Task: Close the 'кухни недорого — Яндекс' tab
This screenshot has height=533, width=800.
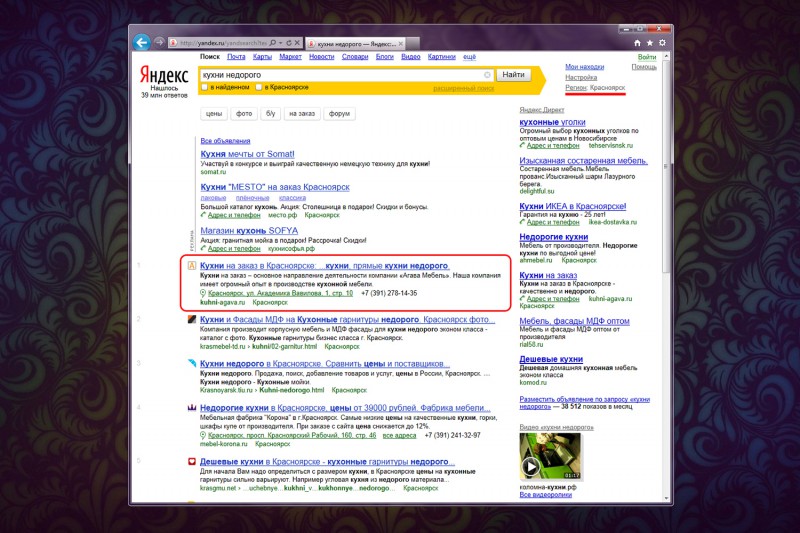Action: click(x=401, y=43)
